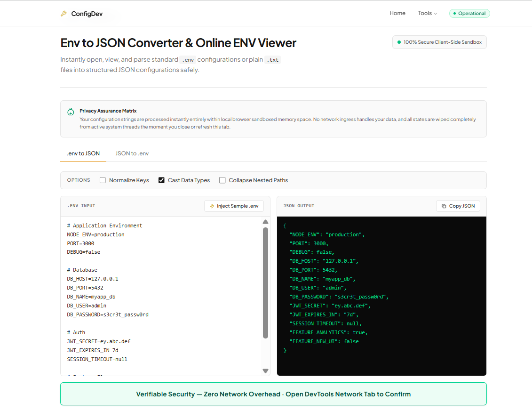This screenshot has height=419, width=532.
Task: Click the Inject Sample .env button
Action: click(x=234, y=206)
